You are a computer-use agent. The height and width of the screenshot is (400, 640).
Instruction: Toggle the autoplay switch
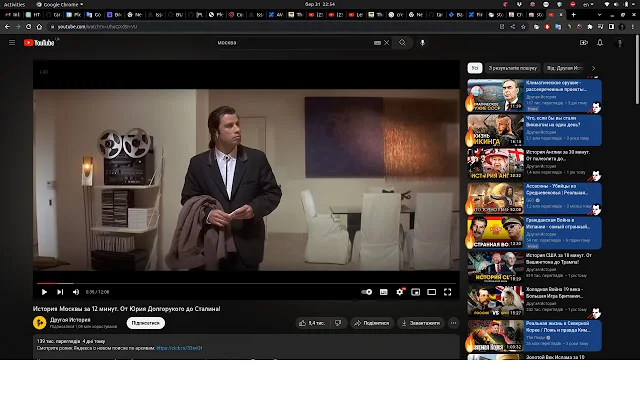(367, 292)
